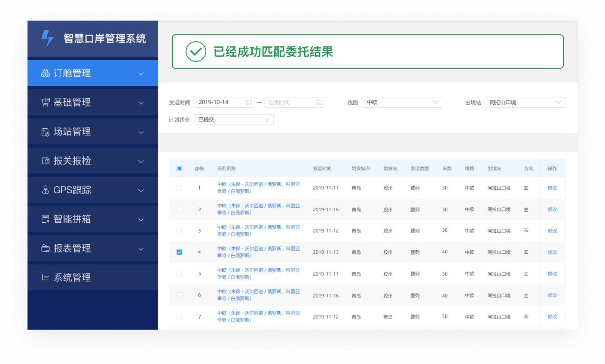Click the 报关报检 wallet icon

(x=46, y=161)
